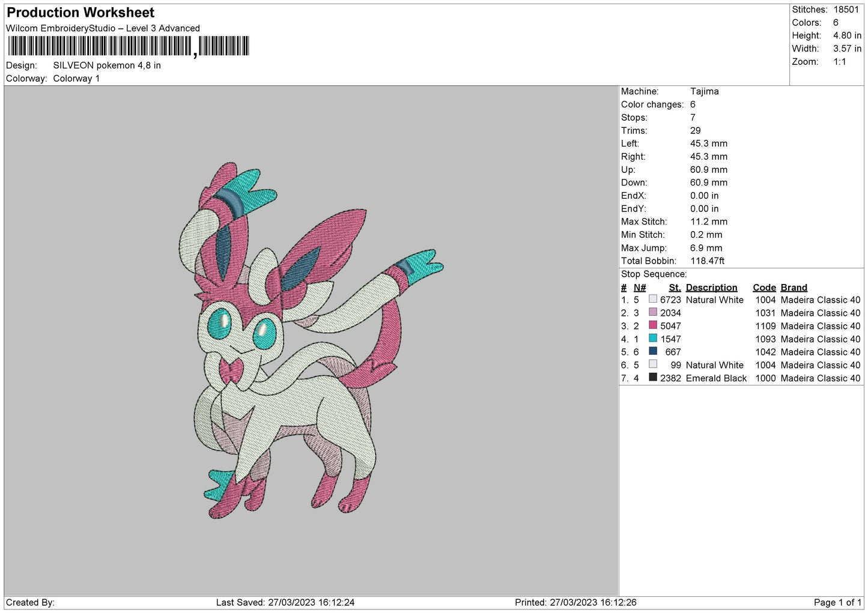Click the 'Color changes:' label
Screen dimensions: 868x613
(x=652, y=104)
